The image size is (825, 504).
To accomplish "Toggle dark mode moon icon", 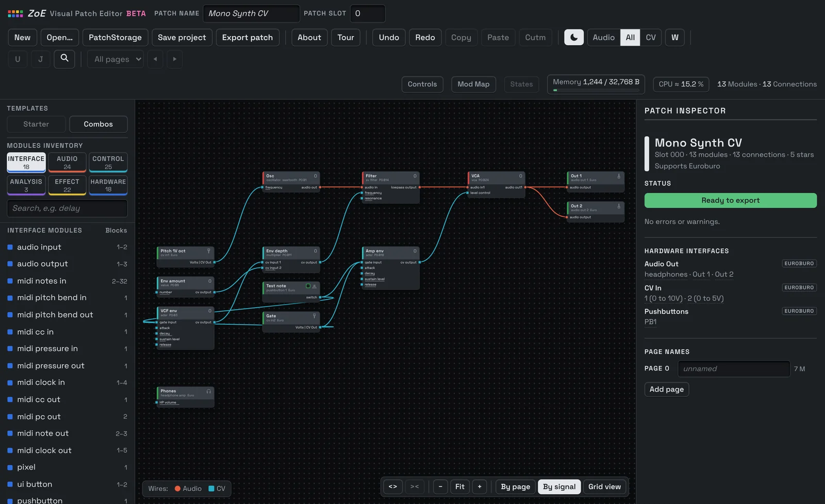I will click(x=574, y=37).
